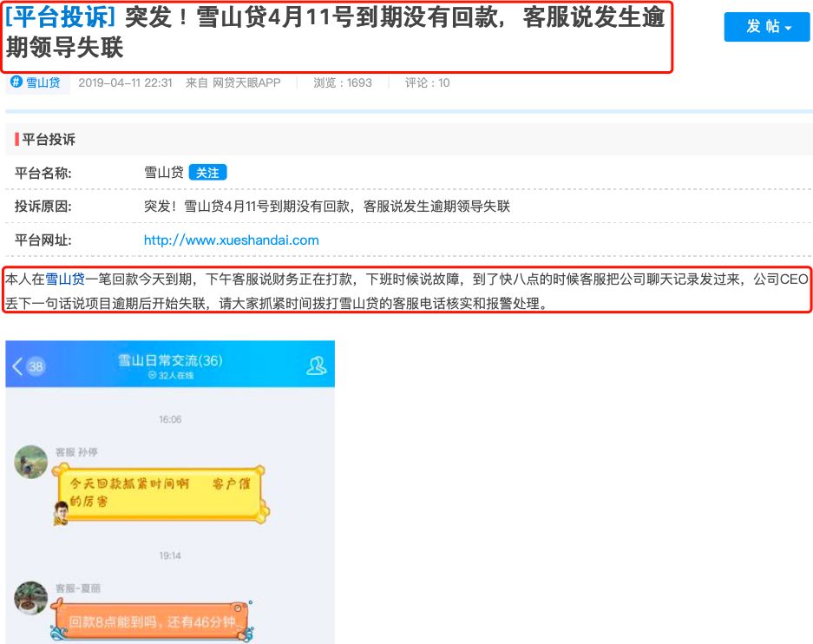Click the 来自 网贷天眼APP source text
Image resolution: width=813 pixels, height=644 pixels.
233,83
